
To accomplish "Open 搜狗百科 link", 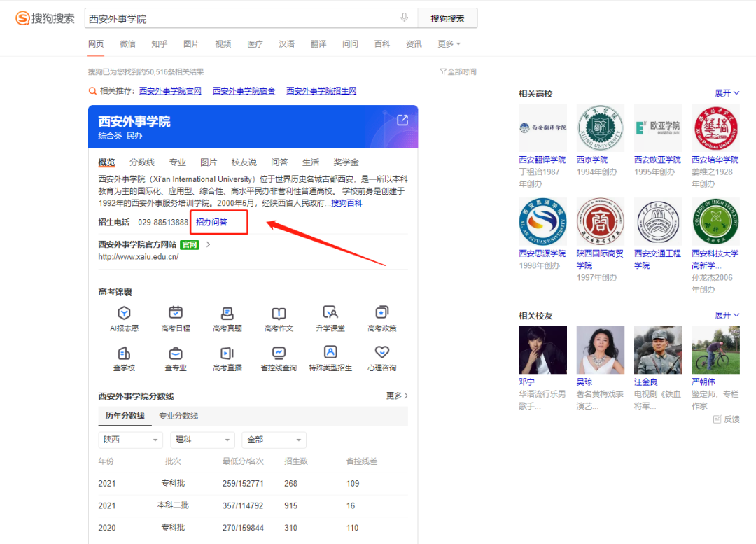I will click(346, 203).
